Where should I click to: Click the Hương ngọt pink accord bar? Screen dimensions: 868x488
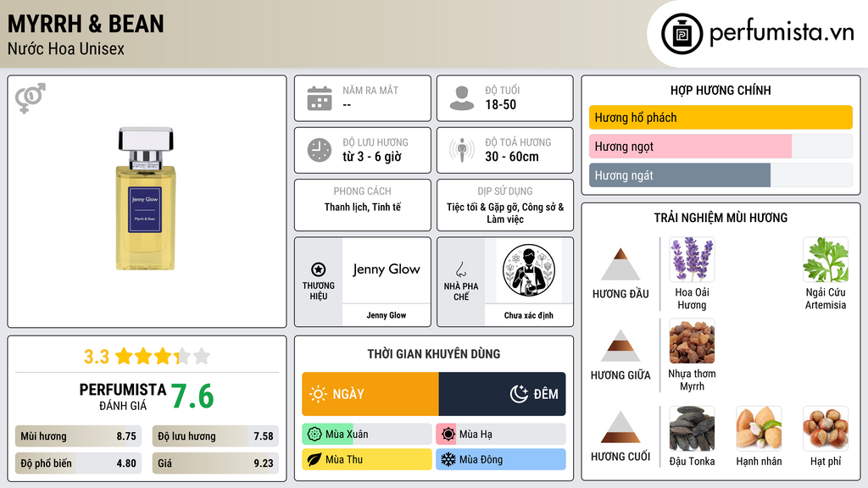(721, 146)
